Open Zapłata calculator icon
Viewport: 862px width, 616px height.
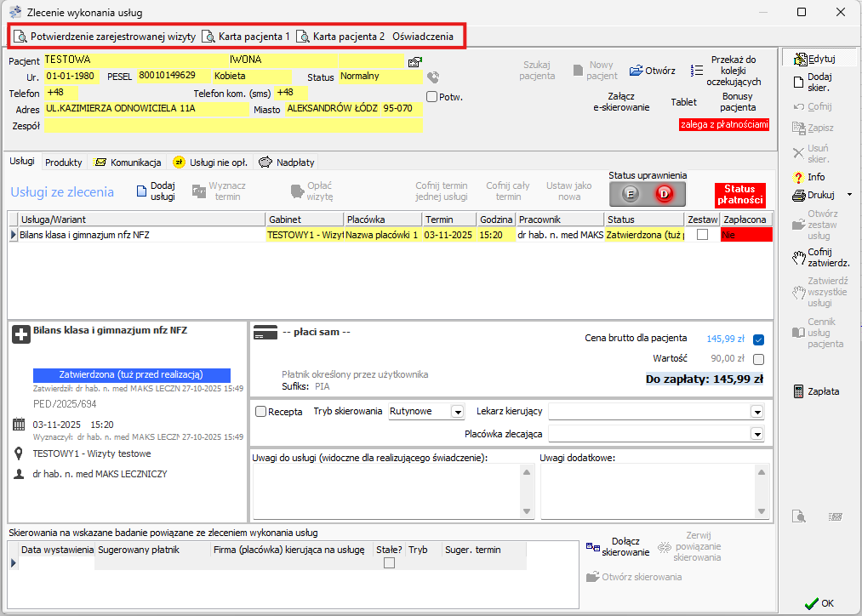pos(798,391)
